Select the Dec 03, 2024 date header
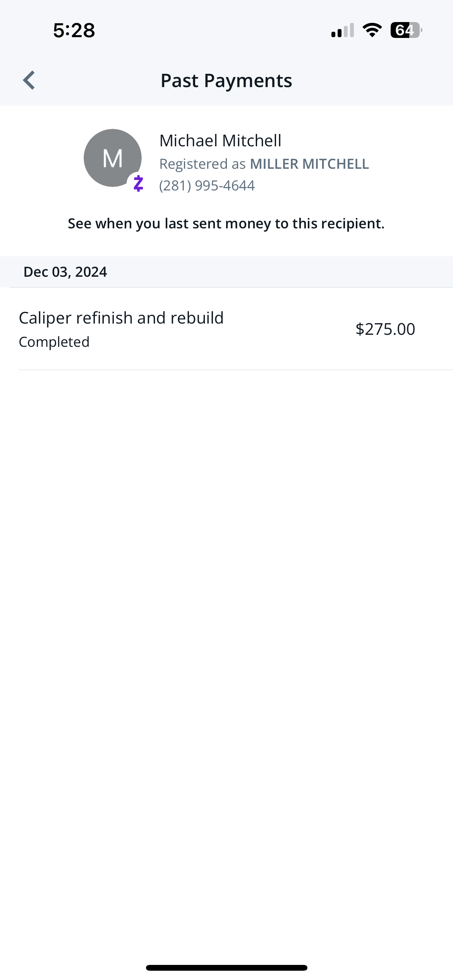453x980 pixels. (x=65, y=272)
